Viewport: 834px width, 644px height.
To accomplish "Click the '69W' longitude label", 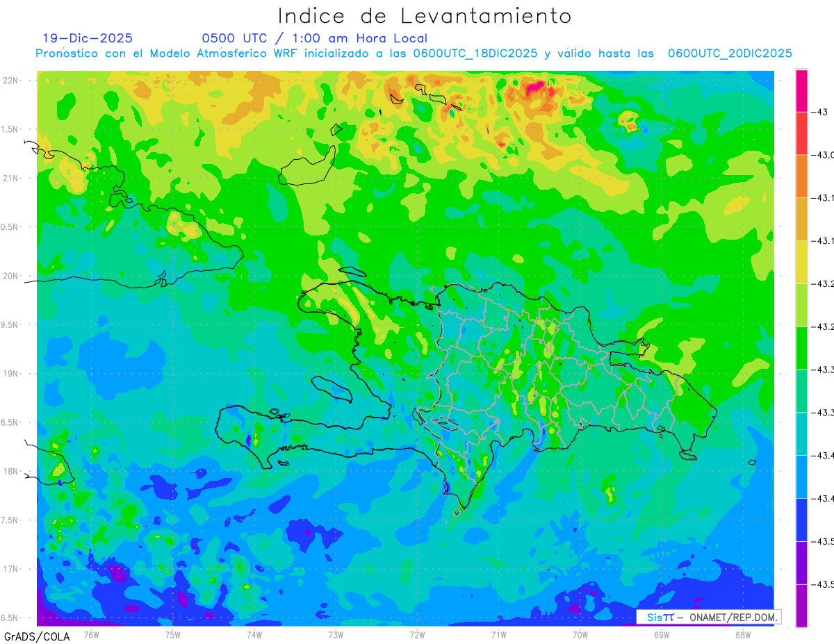I will point(662,634).
